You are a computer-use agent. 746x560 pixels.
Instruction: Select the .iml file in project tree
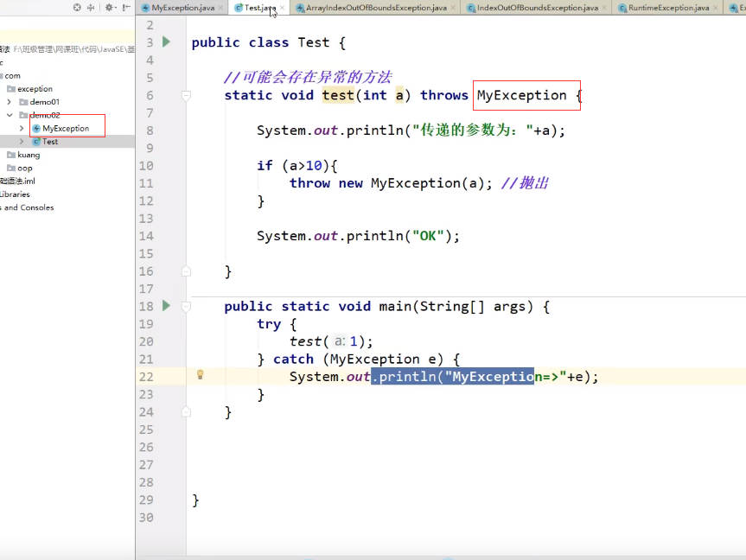click(x=17, y=181)
